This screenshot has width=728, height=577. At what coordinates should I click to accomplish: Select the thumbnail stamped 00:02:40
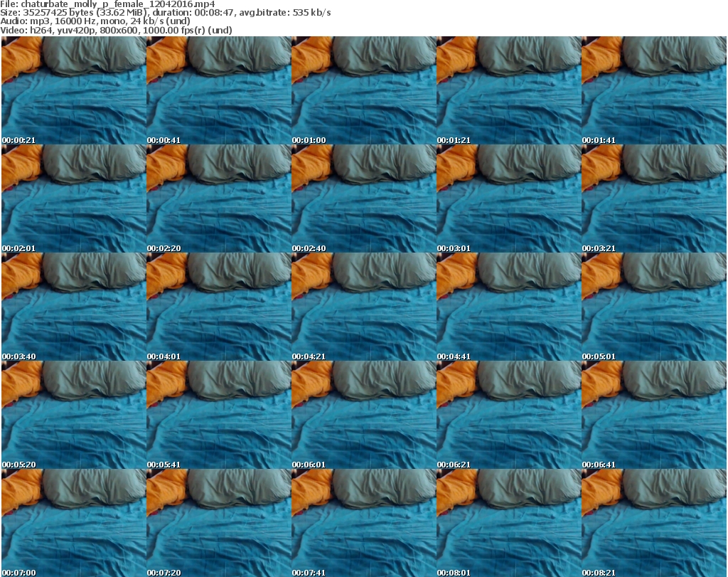point(363,198)
